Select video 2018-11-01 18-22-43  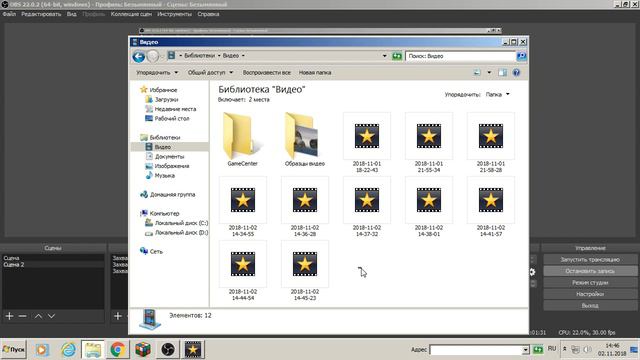click(x=367, y=142)
